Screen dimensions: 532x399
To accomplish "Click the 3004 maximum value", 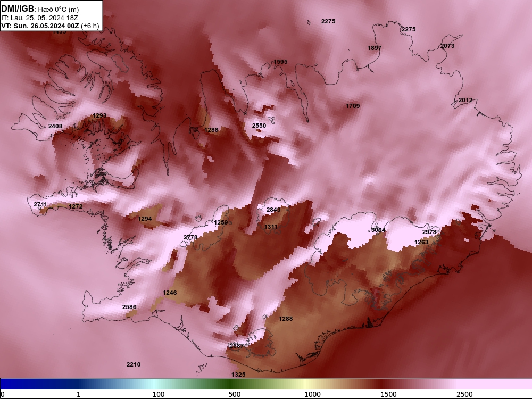I will pos(378,230).
